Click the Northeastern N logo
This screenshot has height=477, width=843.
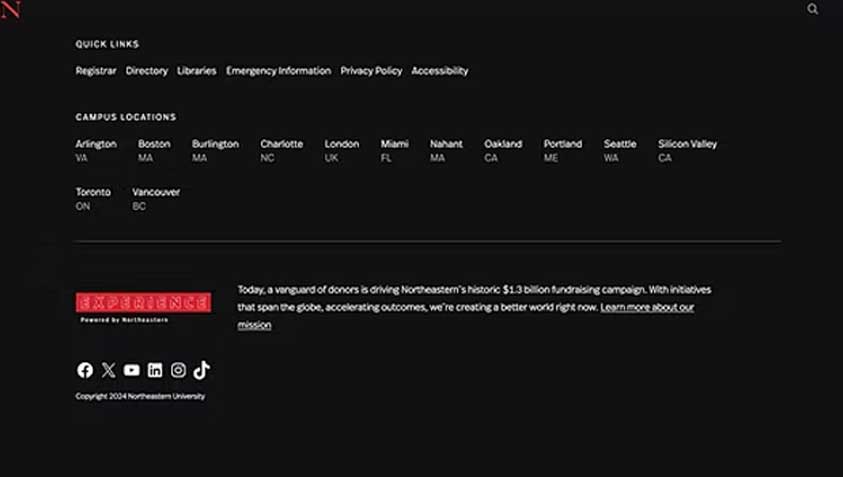(x=11, y=10)
